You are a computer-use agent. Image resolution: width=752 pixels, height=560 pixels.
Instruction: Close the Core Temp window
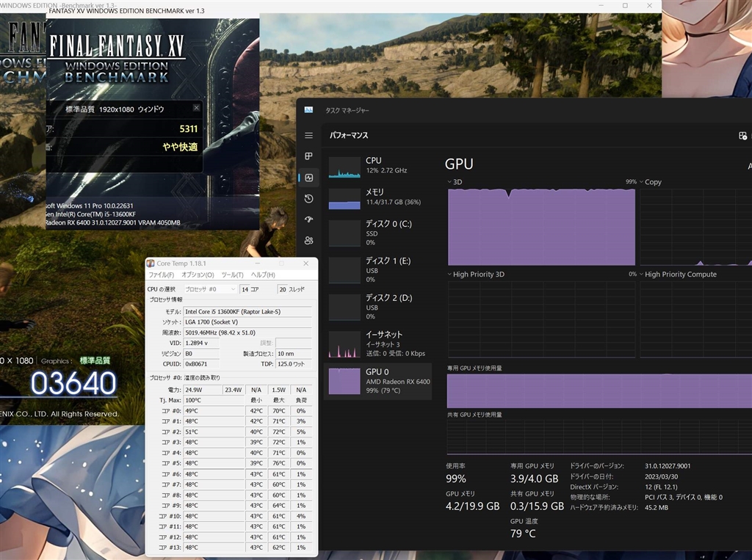[306, 263]
